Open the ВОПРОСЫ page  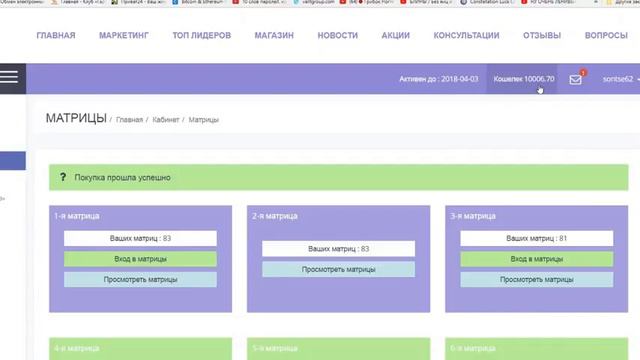tap(606, 36)
